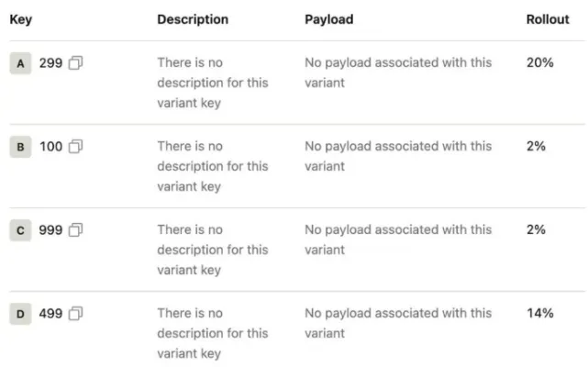Copy variant key 100
The height and width of the screenshot is (367, 588).
[76, 146]
